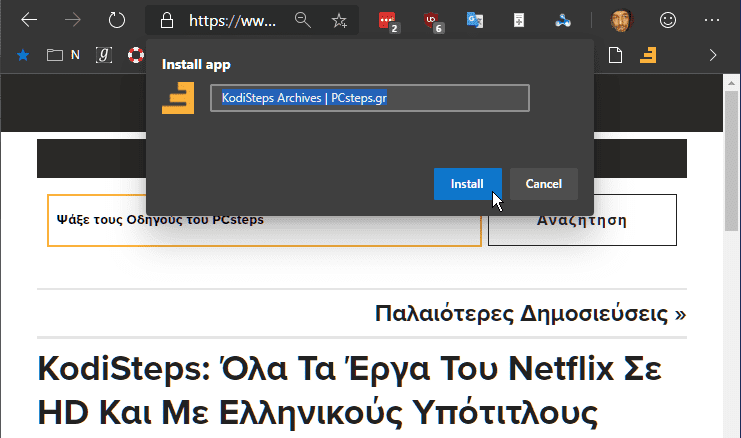Open the user profile avatar
The height and width of the screenshot is (438, 741).
[621, 20]
